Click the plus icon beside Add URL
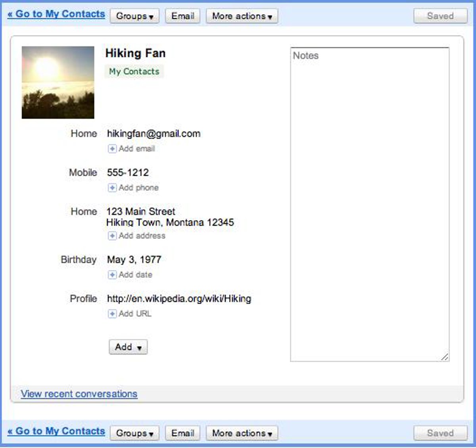This screenshot has width=476, height=448. (112, 314)
